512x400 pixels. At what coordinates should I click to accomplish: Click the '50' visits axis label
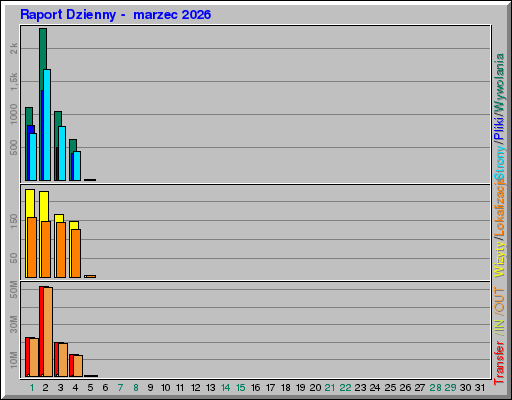click(14, 258)
